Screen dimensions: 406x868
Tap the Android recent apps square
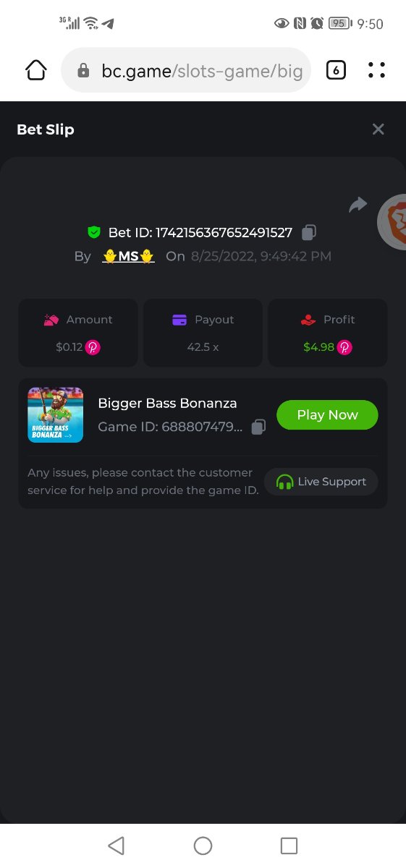pos(289,846)
